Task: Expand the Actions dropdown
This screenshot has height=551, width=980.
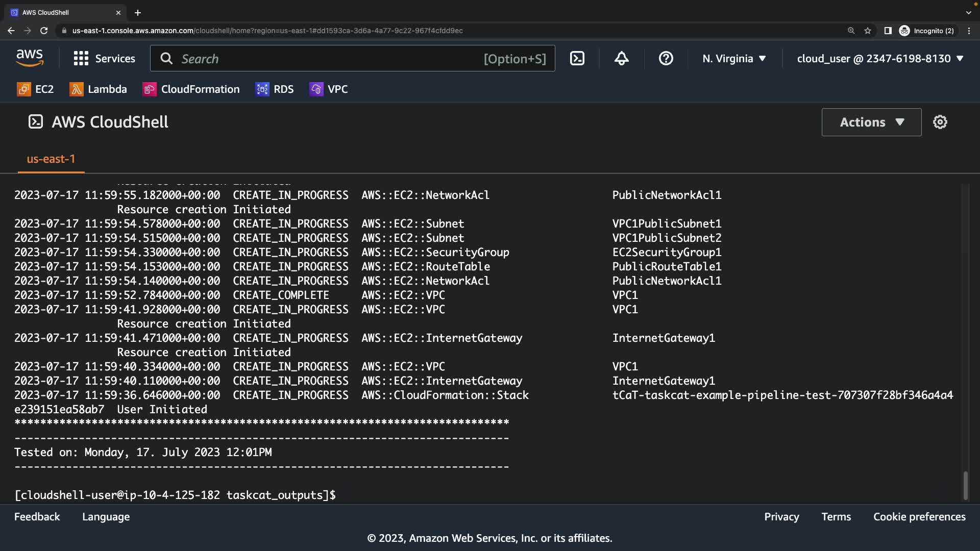Action: [x=871, y=122]
